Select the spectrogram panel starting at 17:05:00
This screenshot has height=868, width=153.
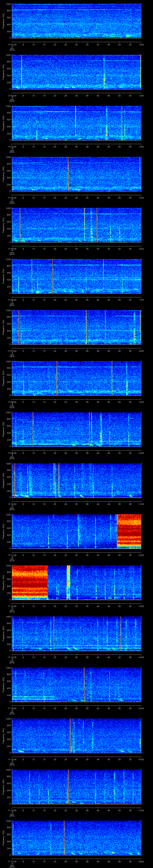click(77, 225)
